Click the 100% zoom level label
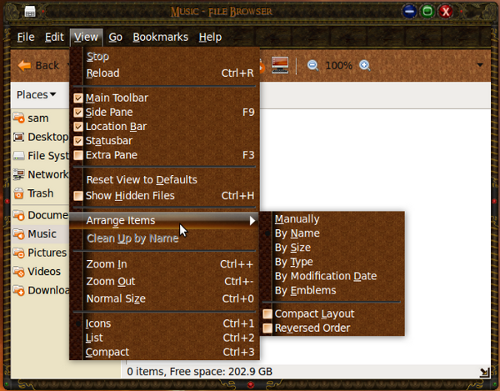The height and width of the screenshot is (391, 500). (339, 65)
